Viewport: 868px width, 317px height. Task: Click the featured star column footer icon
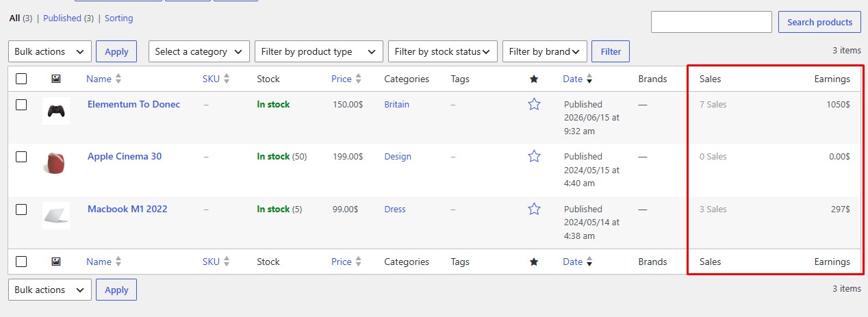click(534, 262)
